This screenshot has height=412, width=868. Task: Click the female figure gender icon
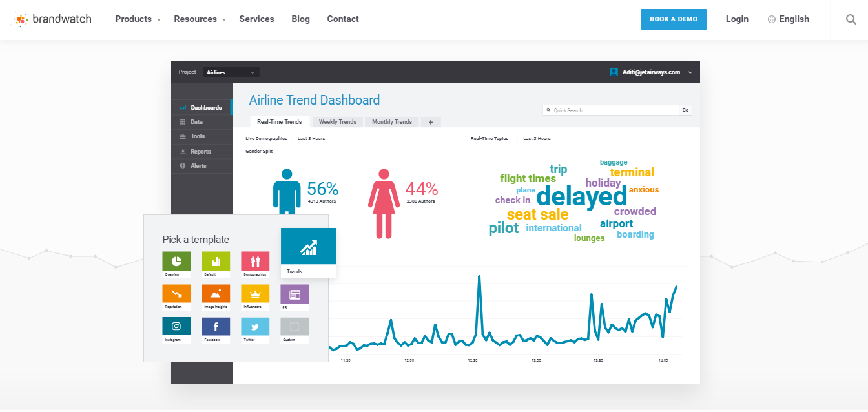(x=384, y=203)
